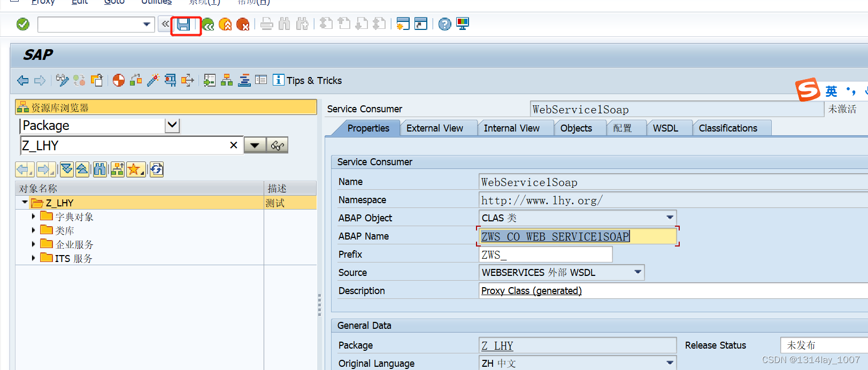Click the 描述 column header
Viewport: 868px width, 370px height.
coord(290,188)
